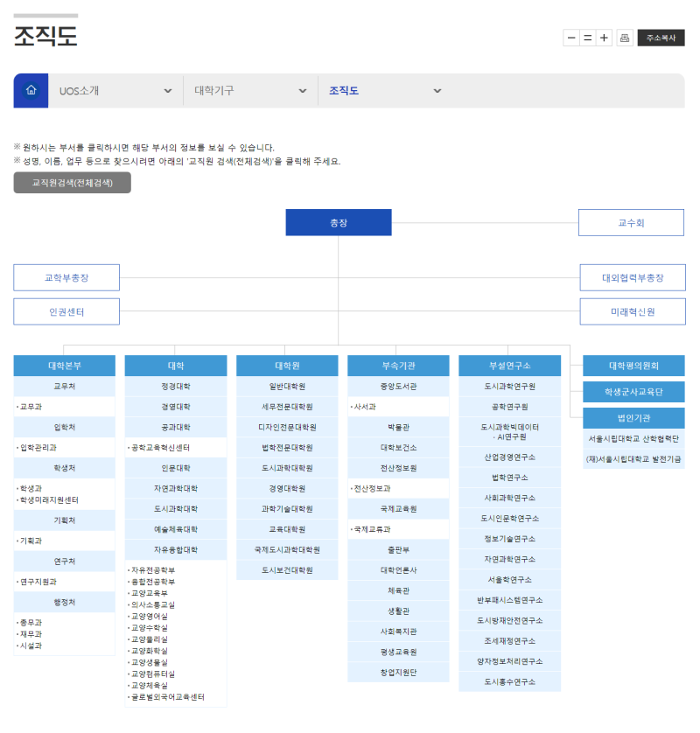Screen dimensions: 700x733
Task: Click the zoom reset equals icon
Action: (588, 38)
